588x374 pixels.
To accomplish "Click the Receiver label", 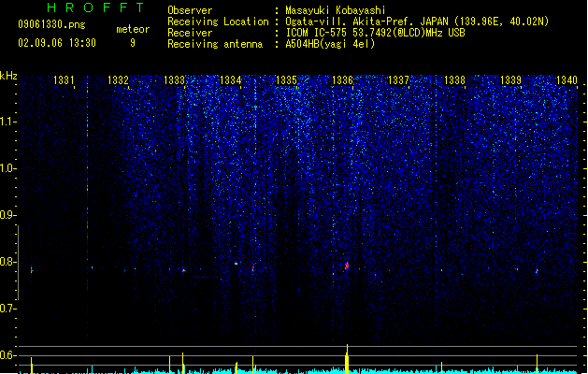I will point(190,33).
